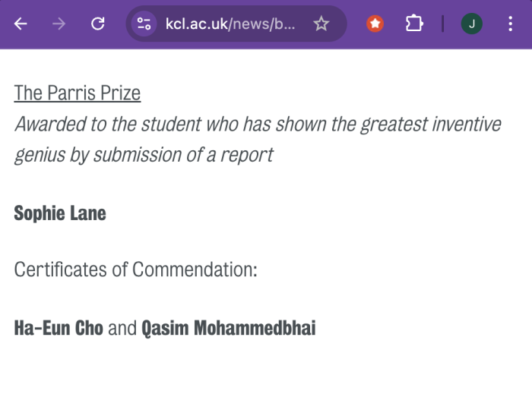The height and width of the screenshot is (394, 532).
Task: Click 'genius by submission of a report'
Action: click(144, 155)
